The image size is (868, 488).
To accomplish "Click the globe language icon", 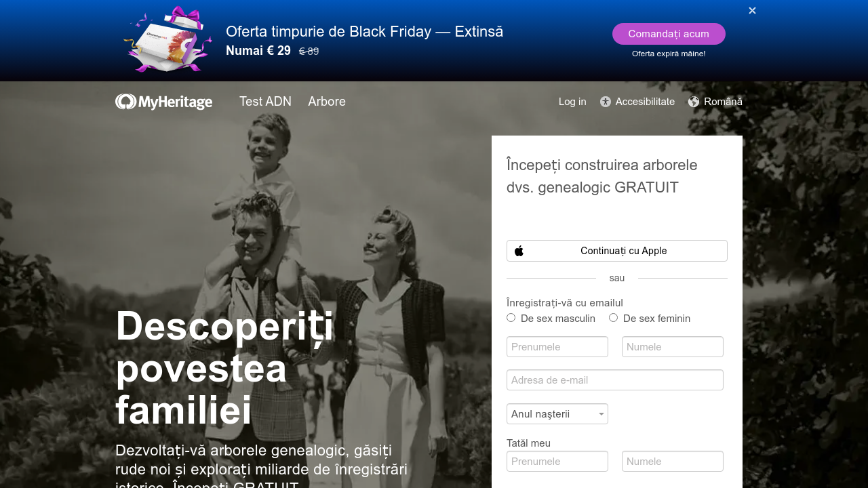I will click(694, 102).
